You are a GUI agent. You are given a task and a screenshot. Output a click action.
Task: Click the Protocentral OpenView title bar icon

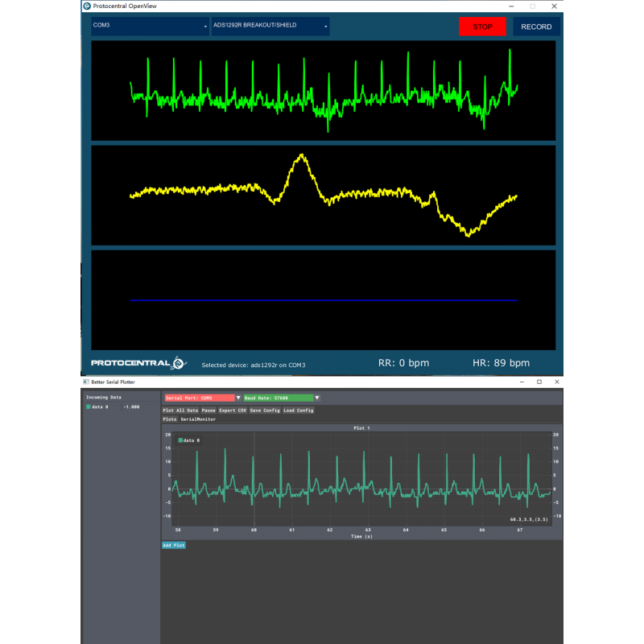(x=87, y=6)
